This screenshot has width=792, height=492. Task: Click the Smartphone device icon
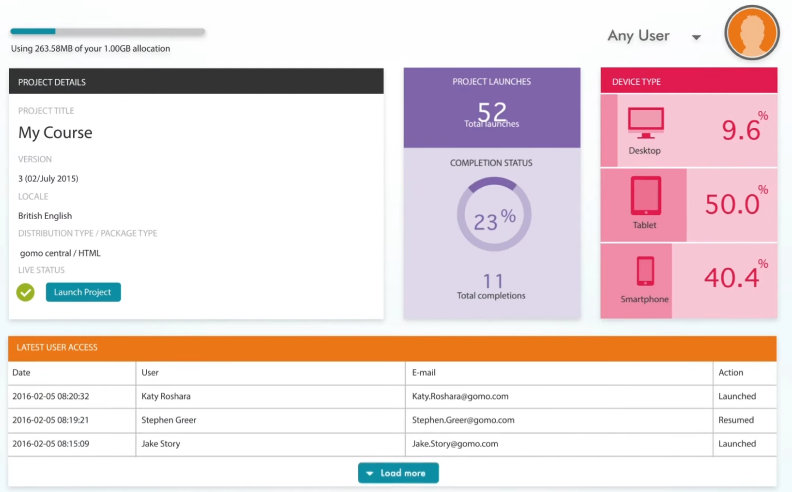645,271
